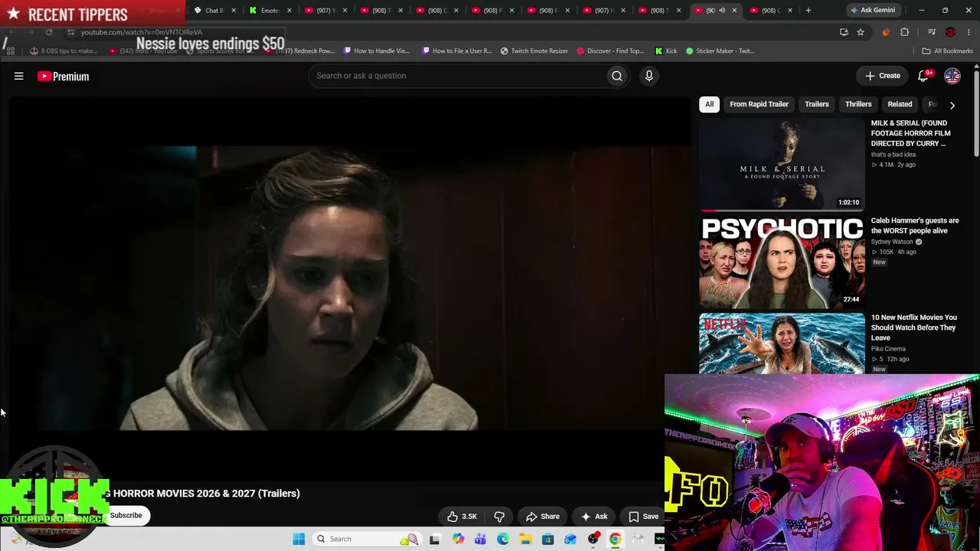Dislike the video with thumbs down
980x551 pixels.
499,517
